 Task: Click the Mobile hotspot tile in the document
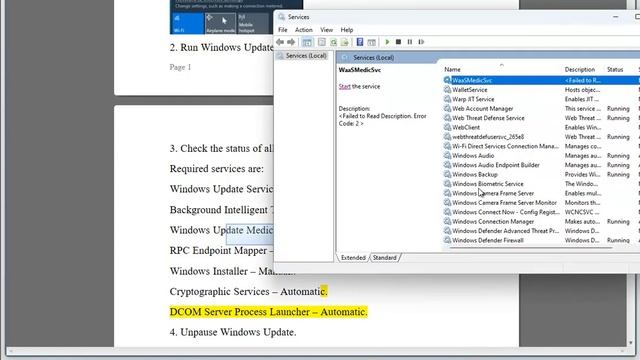point(252,23)
